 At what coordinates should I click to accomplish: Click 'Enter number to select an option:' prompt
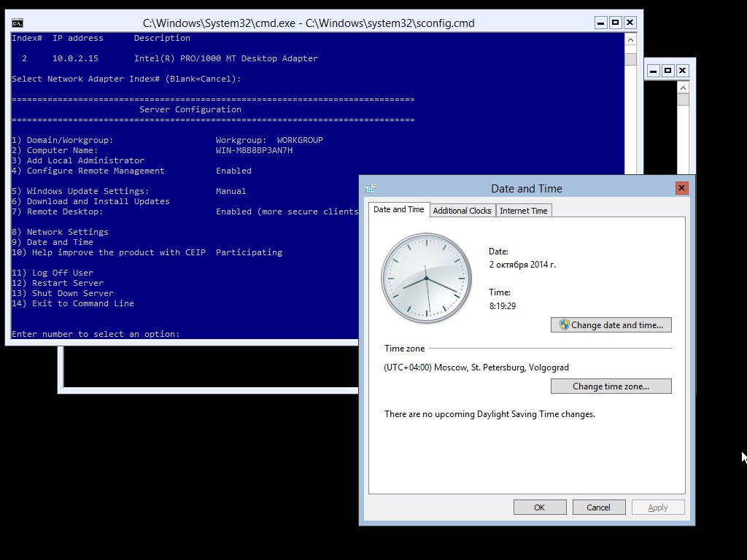coord(96,334)
